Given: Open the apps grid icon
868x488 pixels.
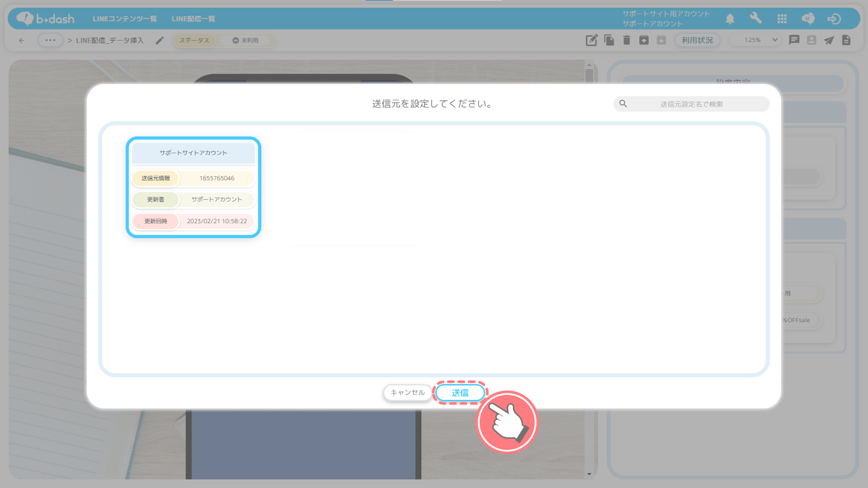Looking at the screenshot, I should click(x=782, y=19).
